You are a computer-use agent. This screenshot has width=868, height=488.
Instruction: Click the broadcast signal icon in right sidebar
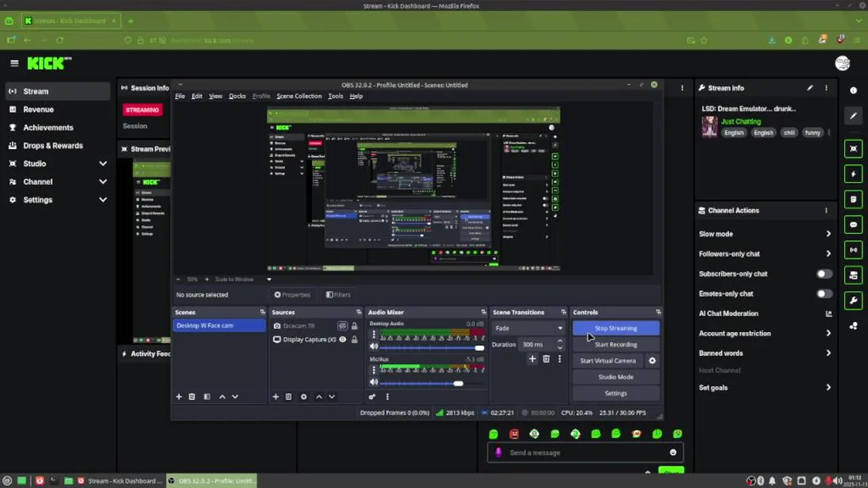pyautogui.click(x=853, y=249)
